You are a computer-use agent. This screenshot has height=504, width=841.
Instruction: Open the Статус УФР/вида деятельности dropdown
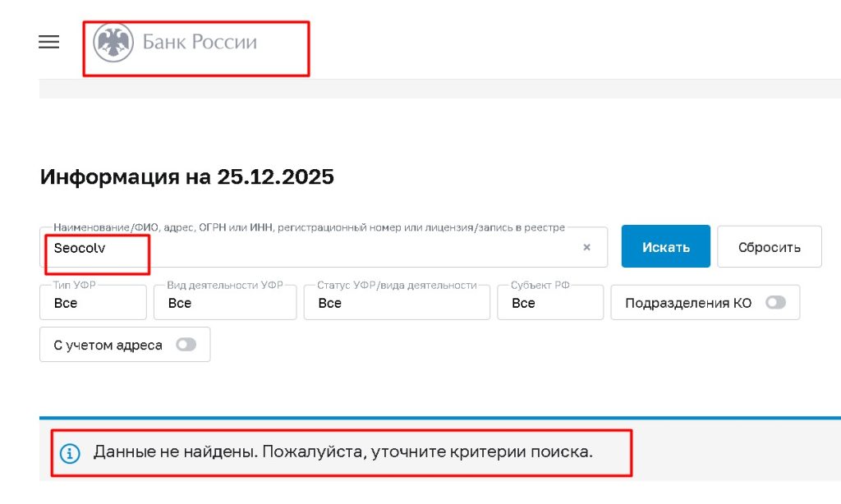point(397,302)
